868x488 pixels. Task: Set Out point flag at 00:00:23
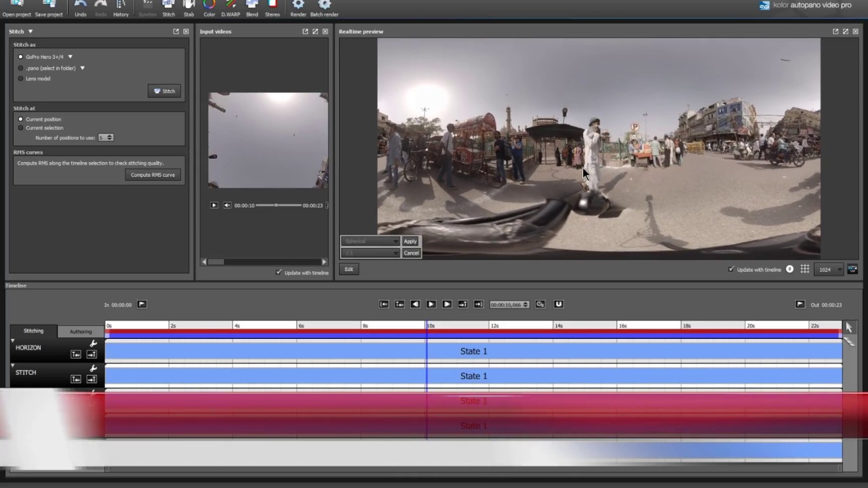(x=800, y=304)
